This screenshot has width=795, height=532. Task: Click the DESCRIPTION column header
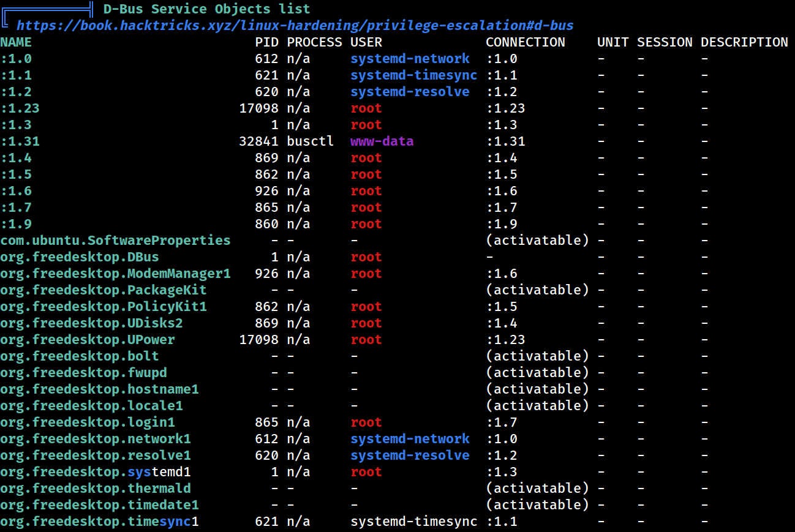pos(744,42)
